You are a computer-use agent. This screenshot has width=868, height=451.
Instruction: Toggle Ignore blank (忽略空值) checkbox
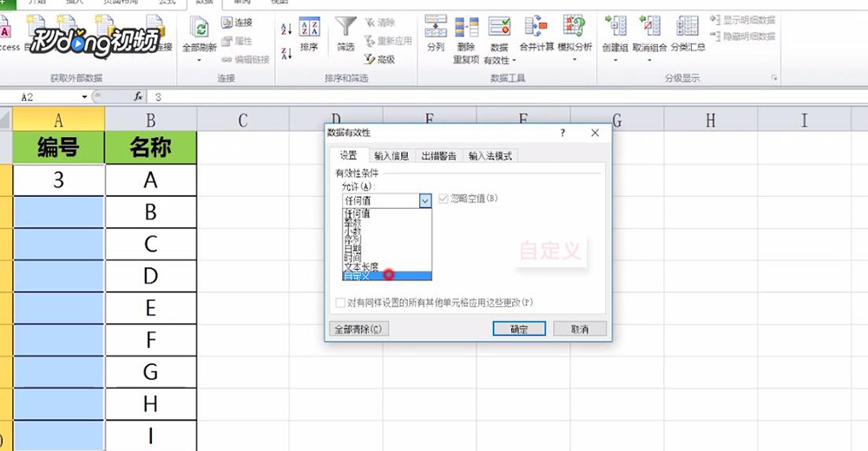tap(444, 199)
